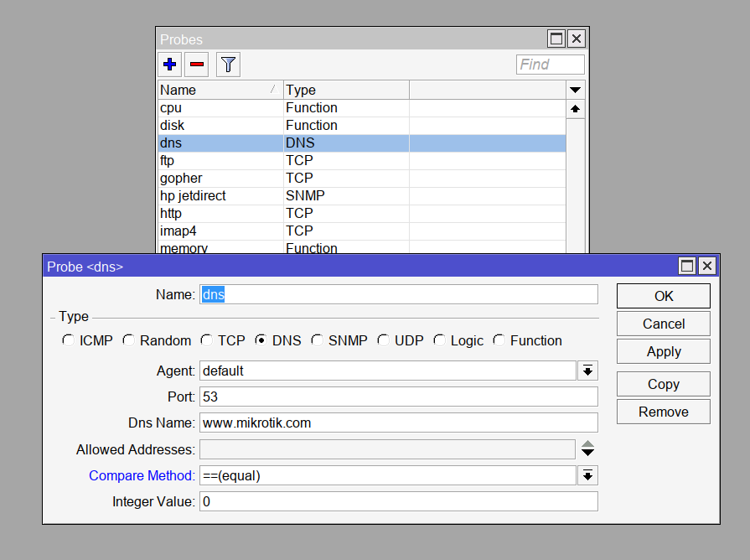Viewport: 750px width, 560px height.
Task: Sort probes by the Type column header
Action: click(x=346, y=90)
